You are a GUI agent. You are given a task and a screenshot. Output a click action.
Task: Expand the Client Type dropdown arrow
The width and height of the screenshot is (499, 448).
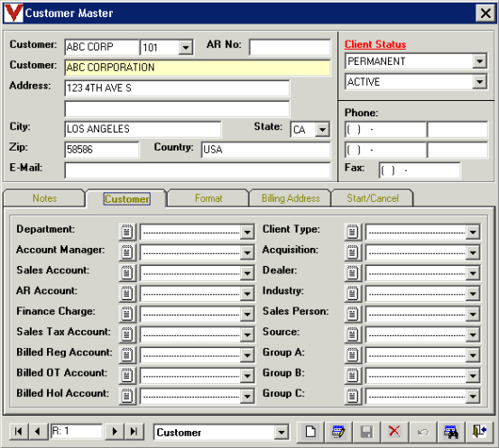[473, 232]
